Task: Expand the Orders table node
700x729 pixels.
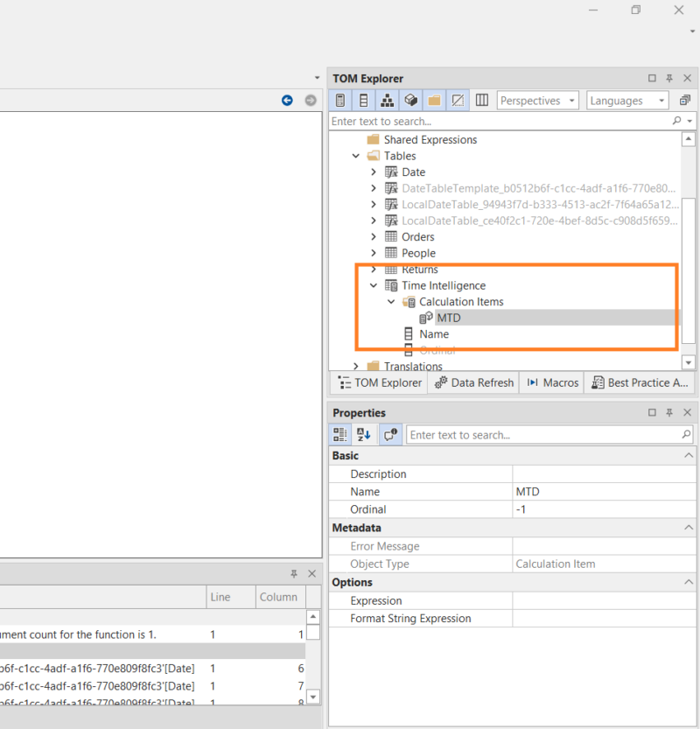Action: click(x=374, y=237)
